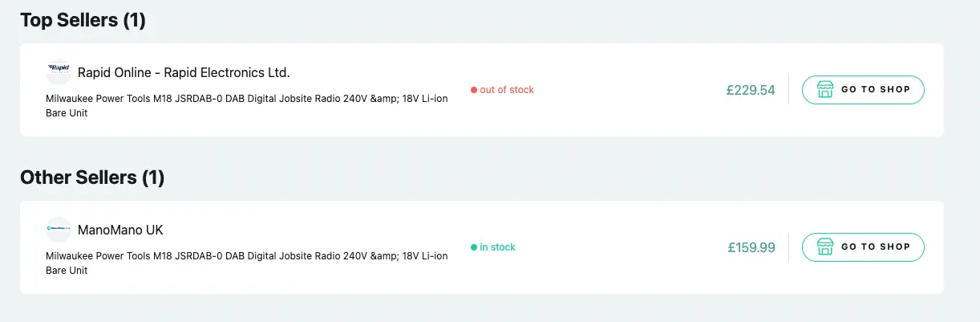Open the ManoMano UK seller name
The height and width of the screenshot is (322, 980).
pyautogui.click(x=120, y=230)
